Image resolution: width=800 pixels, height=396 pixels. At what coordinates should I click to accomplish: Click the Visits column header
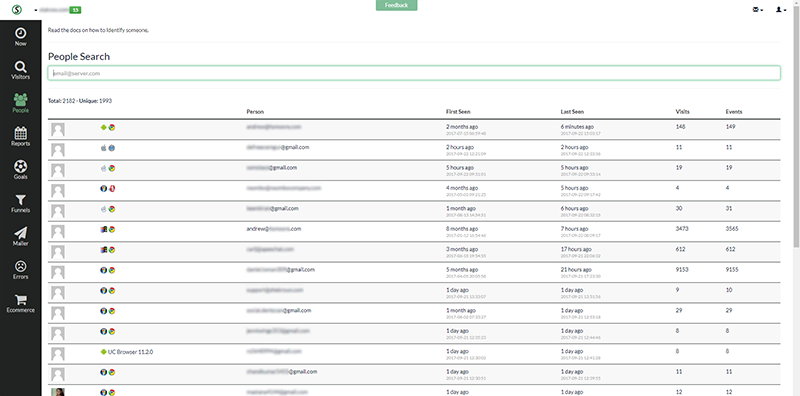coord(683,112)
